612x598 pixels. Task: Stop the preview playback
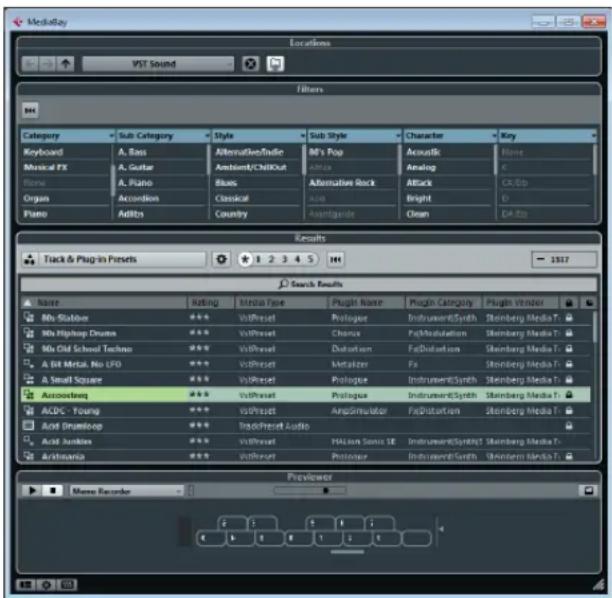53,491
